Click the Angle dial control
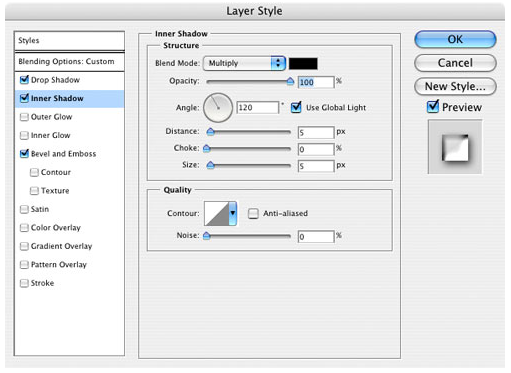 coord(218,108)
